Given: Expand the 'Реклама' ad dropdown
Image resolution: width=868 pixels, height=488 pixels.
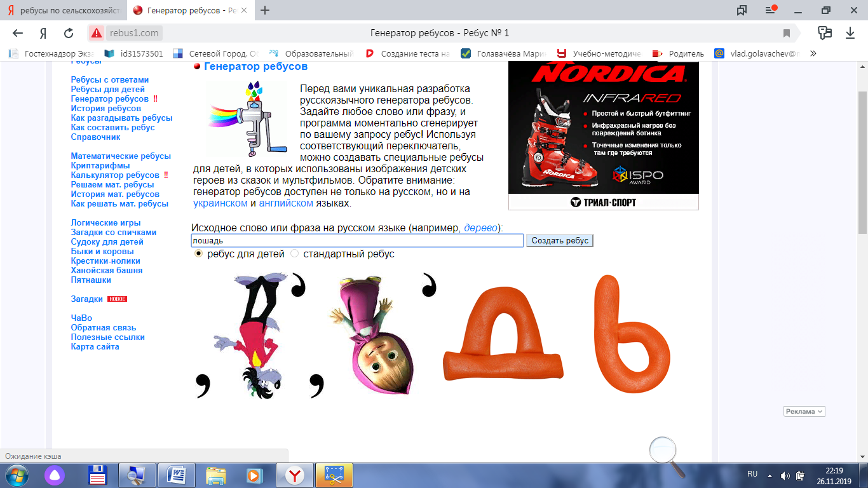Looking at the screenshot, I should 804,412.
